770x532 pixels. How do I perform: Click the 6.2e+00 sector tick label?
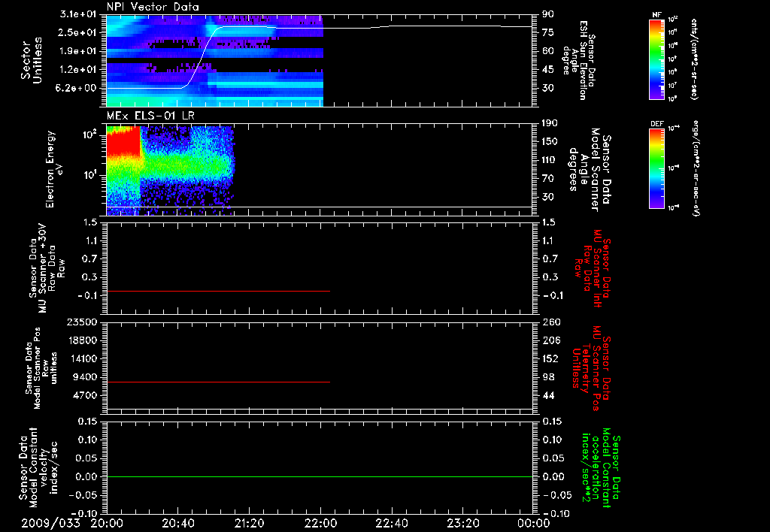click(x=77, y=89)
